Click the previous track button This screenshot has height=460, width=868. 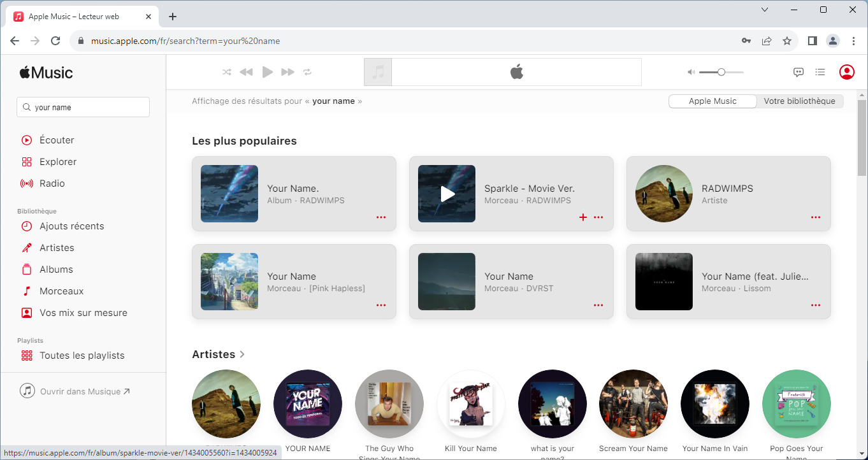tap(246, 72)
